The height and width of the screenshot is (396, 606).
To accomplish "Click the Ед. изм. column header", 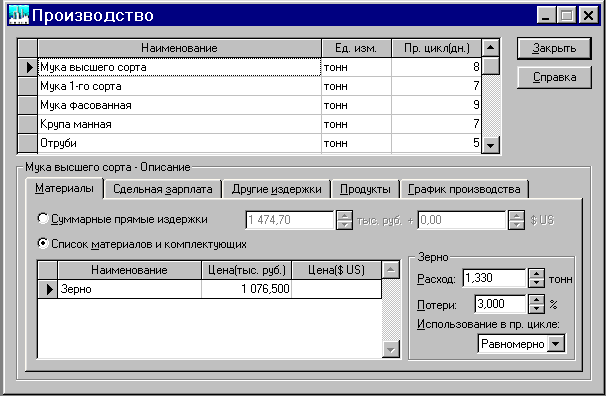I will point(356,48).
